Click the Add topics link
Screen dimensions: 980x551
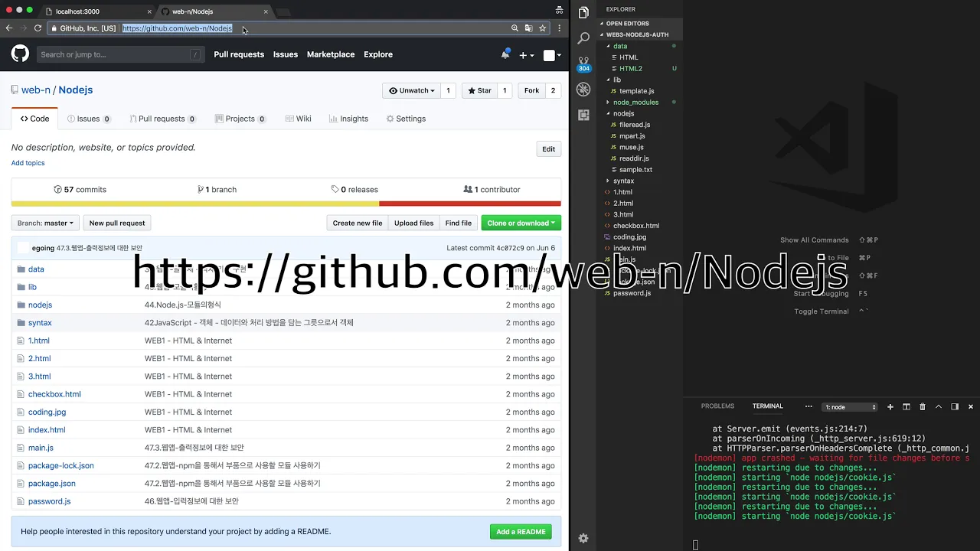(x=28, y=163)
